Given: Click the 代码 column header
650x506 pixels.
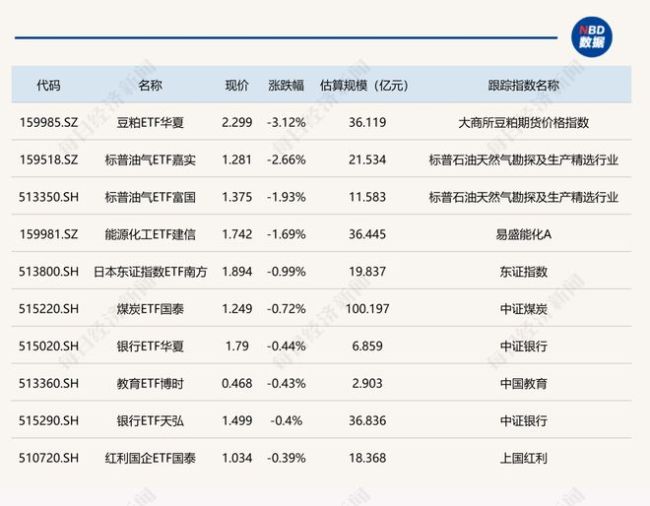Looking at the screenshot, I should 49,85.
